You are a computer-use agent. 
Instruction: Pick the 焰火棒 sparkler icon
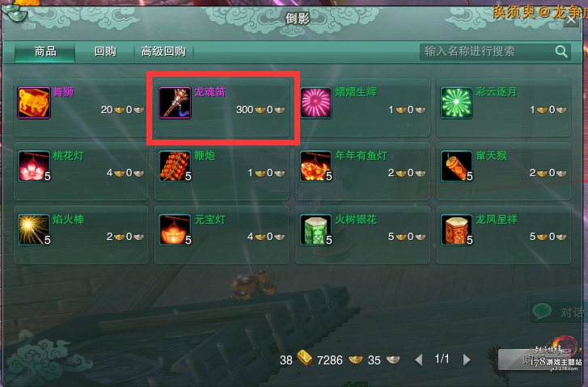point(34,230)
